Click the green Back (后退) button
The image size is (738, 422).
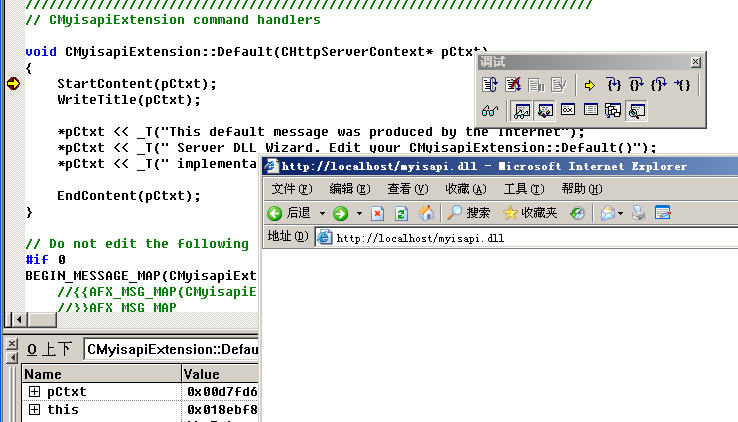coord(289,213)
